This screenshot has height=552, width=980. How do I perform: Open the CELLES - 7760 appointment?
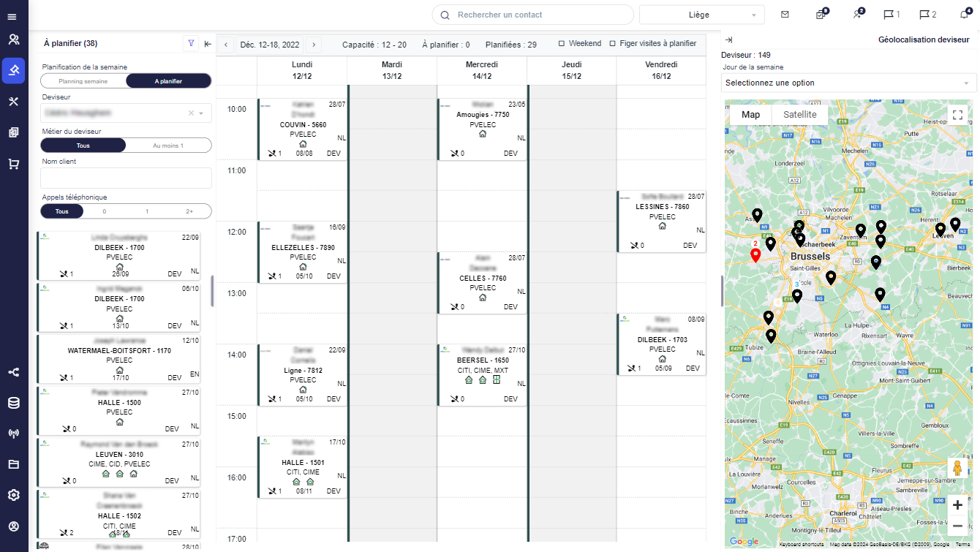pos(482,283)
